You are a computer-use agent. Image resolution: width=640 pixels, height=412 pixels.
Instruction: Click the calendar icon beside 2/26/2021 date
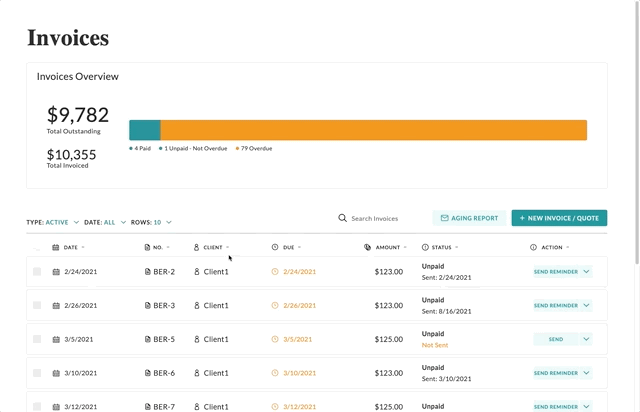pyautogui.click(x=56, y=305)
